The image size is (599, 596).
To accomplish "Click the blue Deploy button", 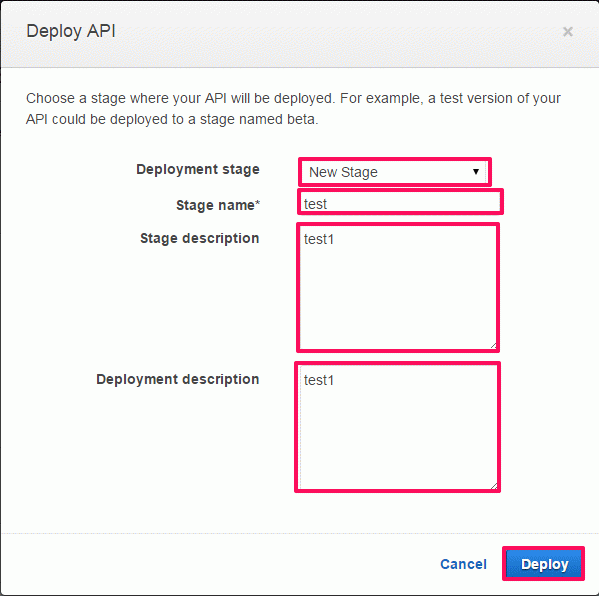I will tap(544, 564).
